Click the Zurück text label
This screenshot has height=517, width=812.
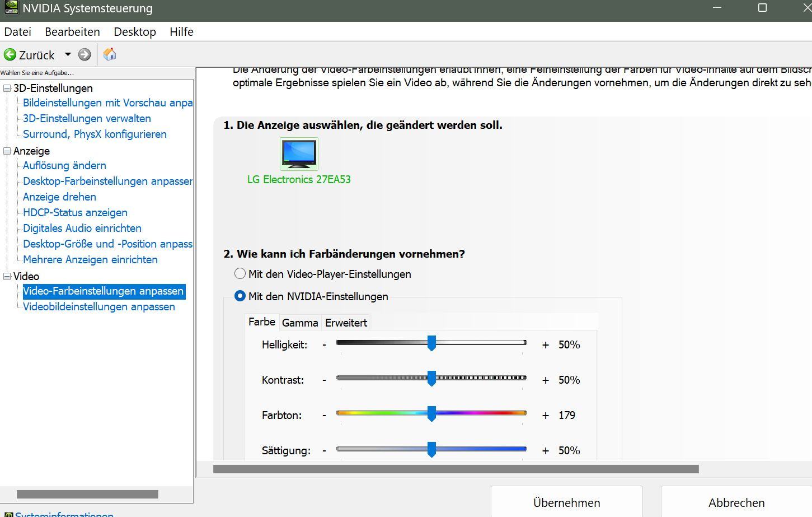pyautogui.click(x=37, y=55)
